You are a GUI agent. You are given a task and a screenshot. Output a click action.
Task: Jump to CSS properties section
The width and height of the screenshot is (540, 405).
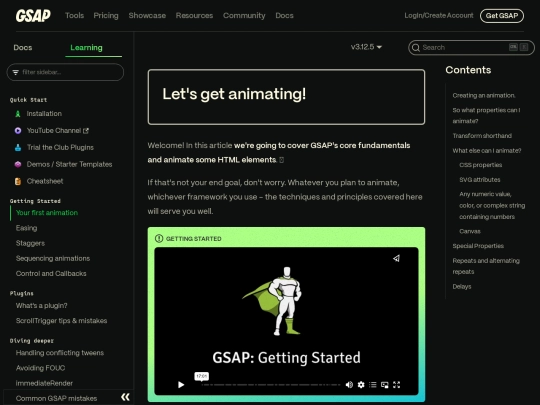click(481, 165)
